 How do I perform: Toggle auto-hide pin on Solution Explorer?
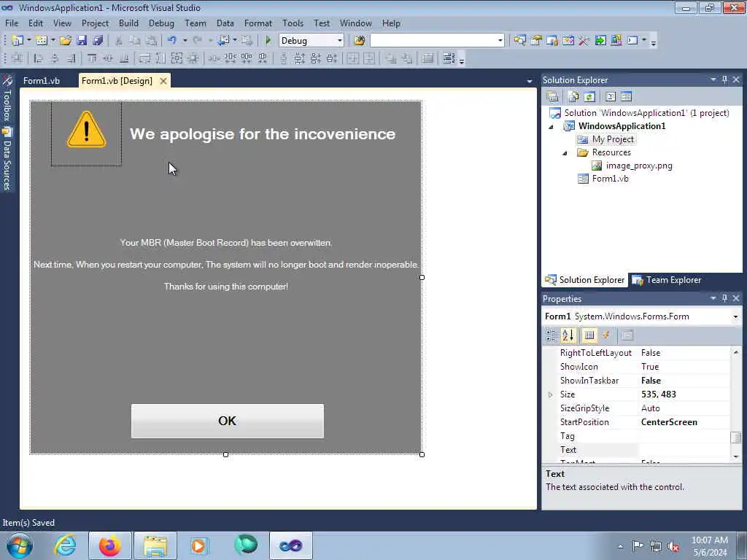coord(724,79)
